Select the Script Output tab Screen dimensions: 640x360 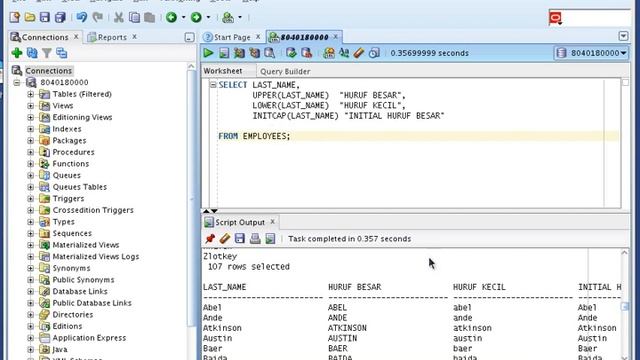(240, 222)
